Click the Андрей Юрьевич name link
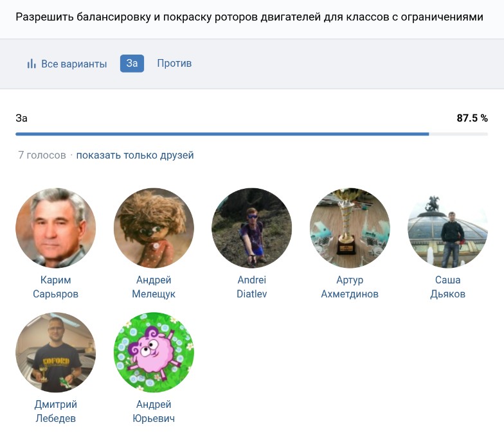Screen dimensions: 504x438 pyautogui.click(x=154, y=411)
